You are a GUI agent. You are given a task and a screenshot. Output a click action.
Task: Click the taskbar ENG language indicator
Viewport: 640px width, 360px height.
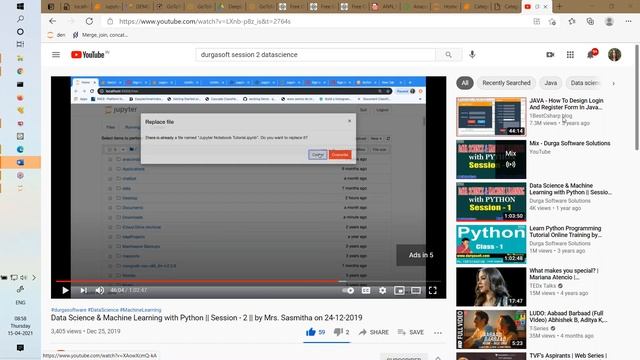click(20, 302)
